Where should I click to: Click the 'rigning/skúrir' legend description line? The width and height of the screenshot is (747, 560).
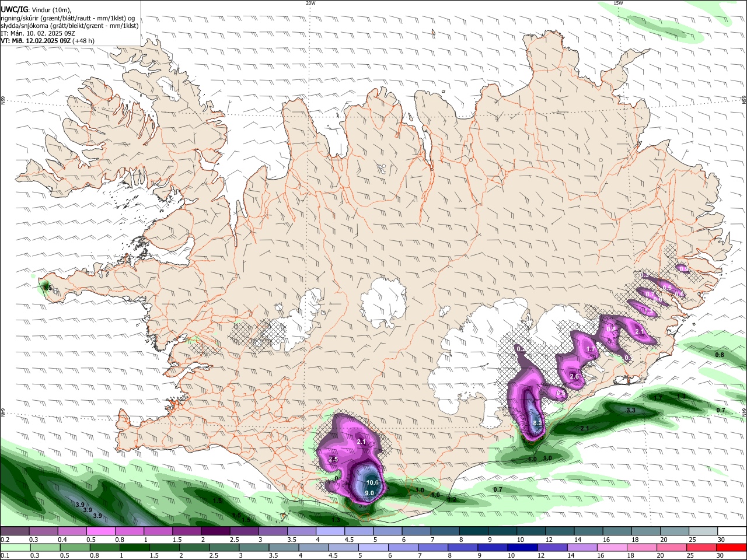coord(68,17)
